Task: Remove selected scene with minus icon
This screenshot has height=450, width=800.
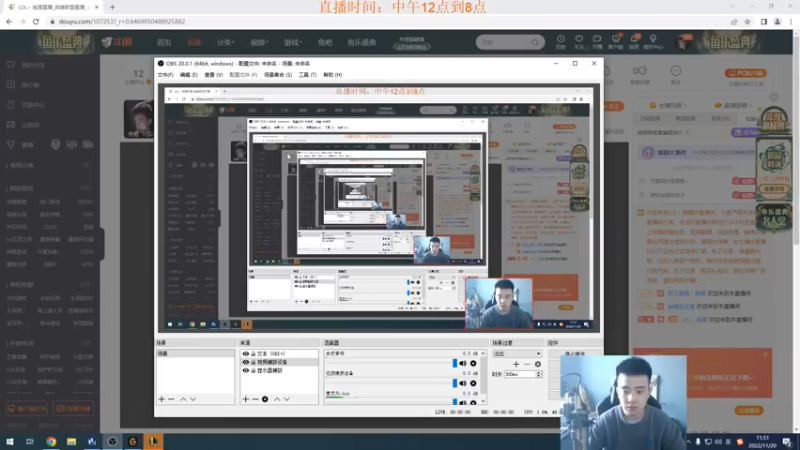Action: tap(171, 399)
